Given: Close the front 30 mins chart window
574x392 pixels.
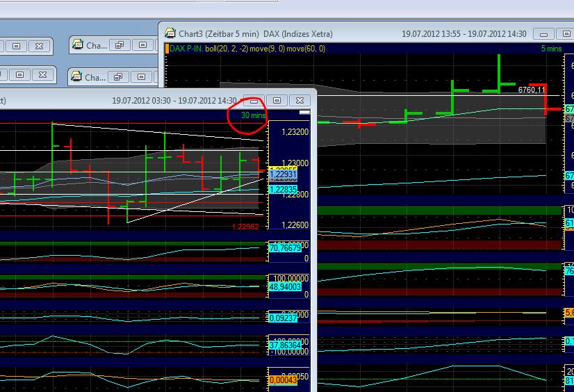Looking at the screenshot, I should point(300,101).
